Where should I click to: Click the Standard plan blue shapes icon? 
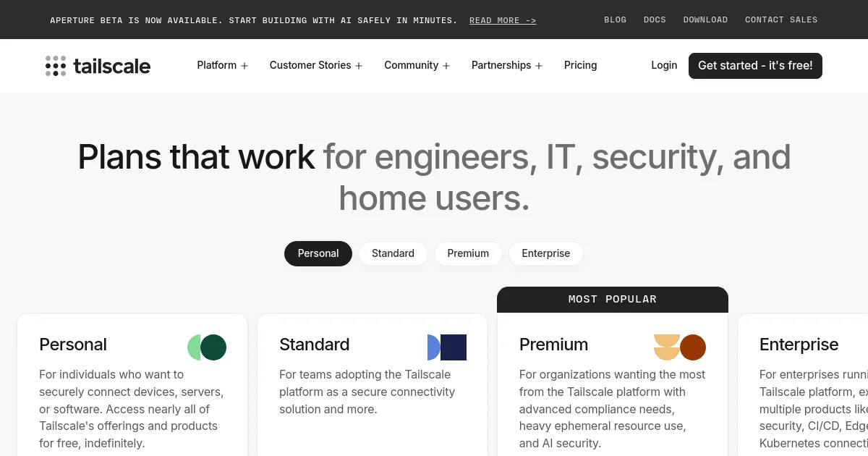pos(447,347)
